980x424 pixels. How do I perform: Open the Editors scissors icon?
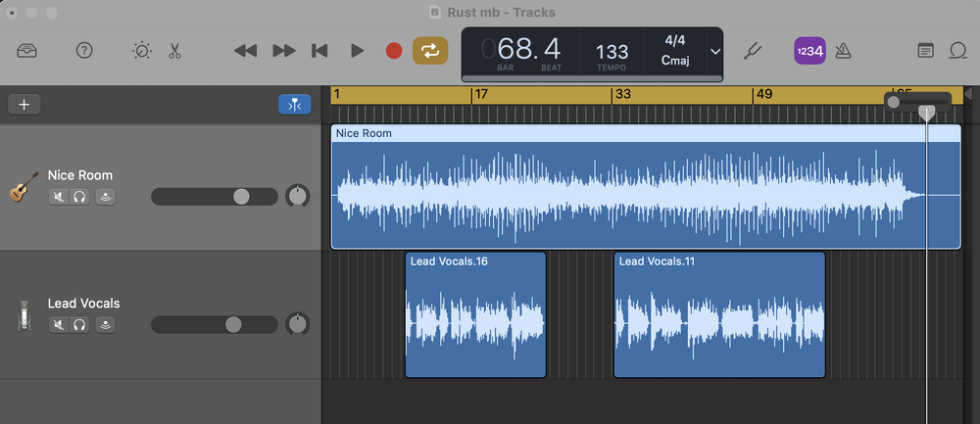pos(174,50)
